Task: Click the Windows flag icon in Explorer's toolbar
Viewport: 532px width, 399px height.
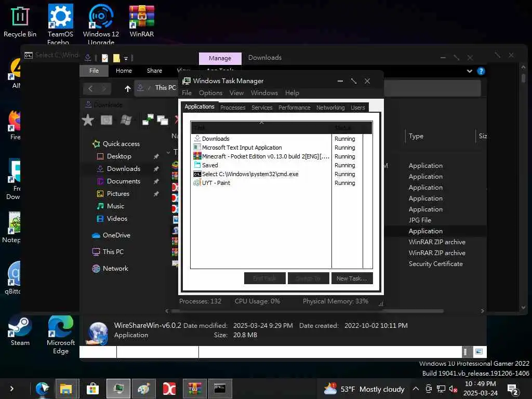Action: [x=126, y=120]
